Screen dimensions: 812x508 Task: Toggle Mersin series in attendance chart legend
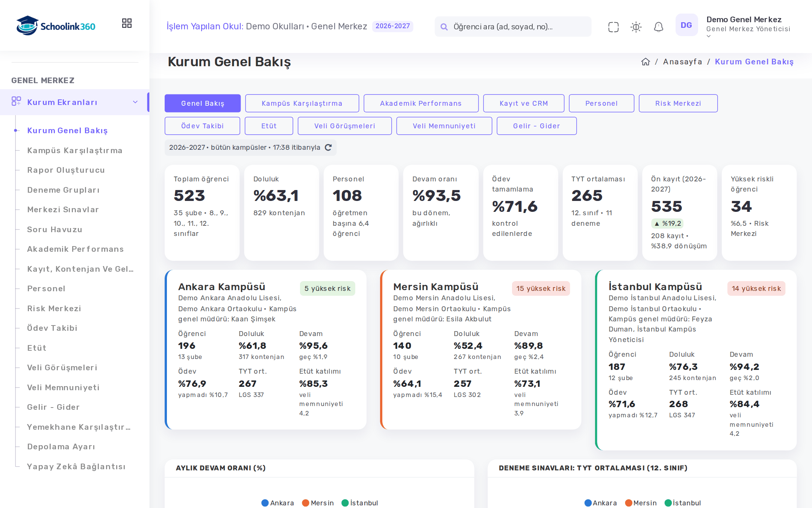pos(318,503)
